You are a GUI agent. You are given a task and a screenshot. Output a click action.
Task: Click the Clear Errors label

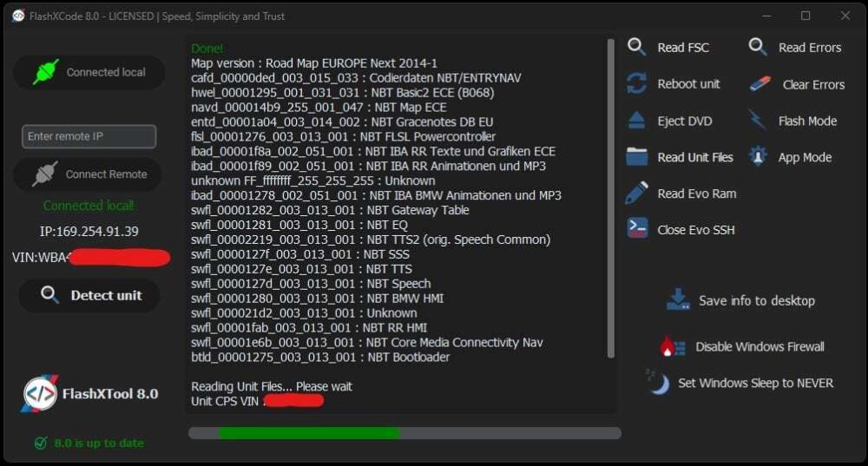[x=814, y=85]
